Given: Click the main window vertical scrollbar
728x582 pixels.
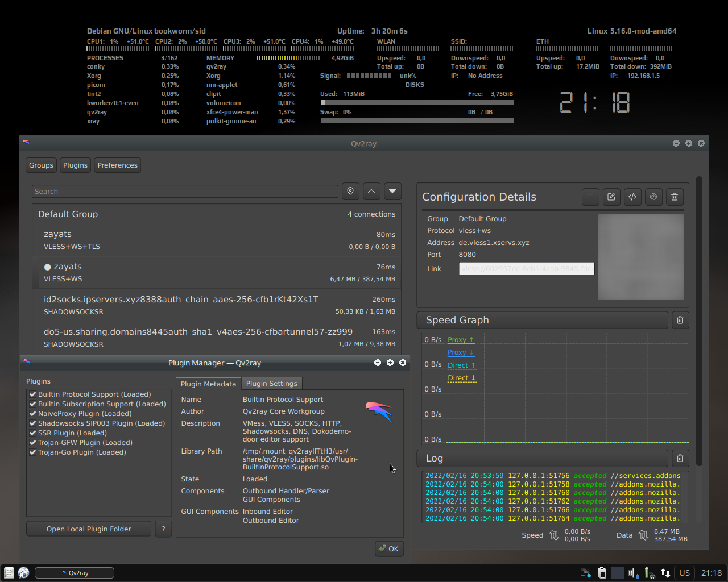Looking at the screenshot, I should point(699,321).
